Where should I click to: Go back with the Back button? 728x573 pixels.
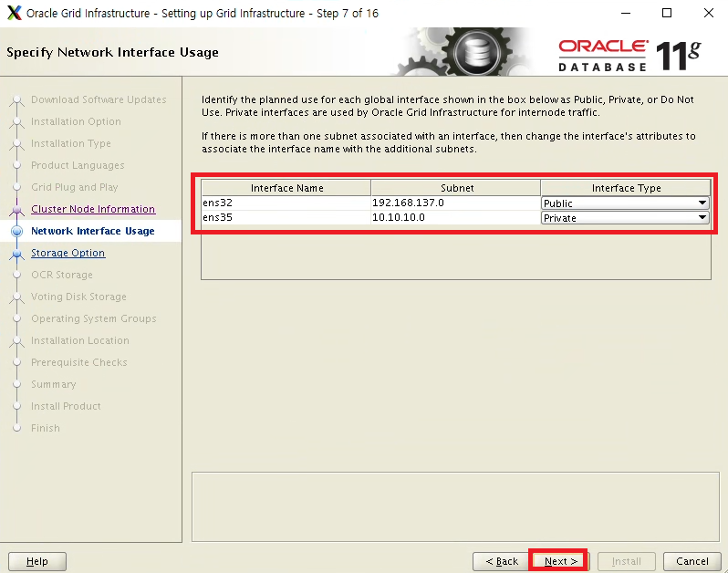[502, 561]
